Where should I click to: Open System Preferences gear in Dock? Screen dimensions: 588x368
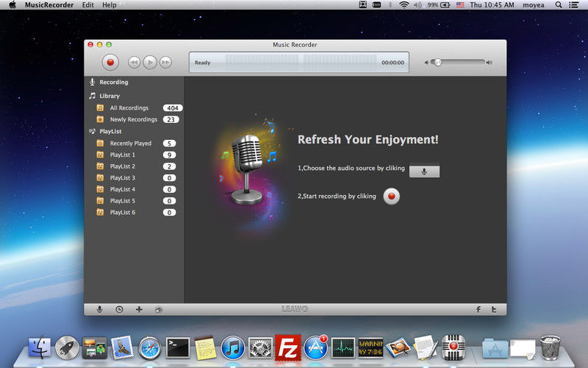pos(260,348)
